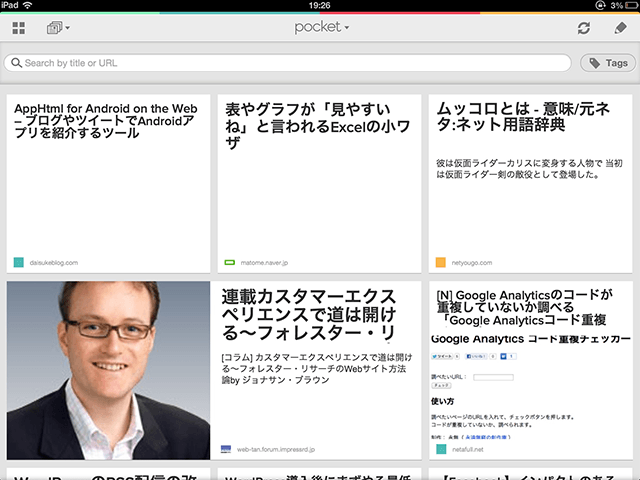Tap the Wi-Fi status icon
This screenshot has width=640, height=480.
point(27,5)
